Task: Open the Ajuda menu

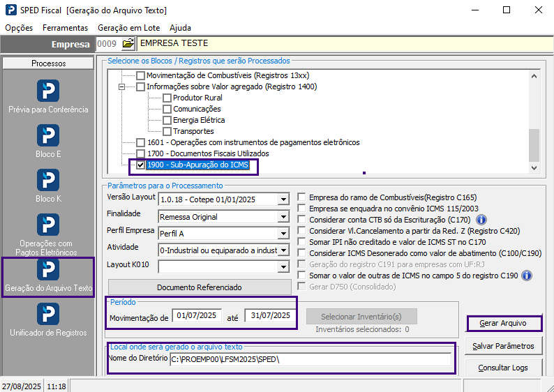Action: pos(180,28)
